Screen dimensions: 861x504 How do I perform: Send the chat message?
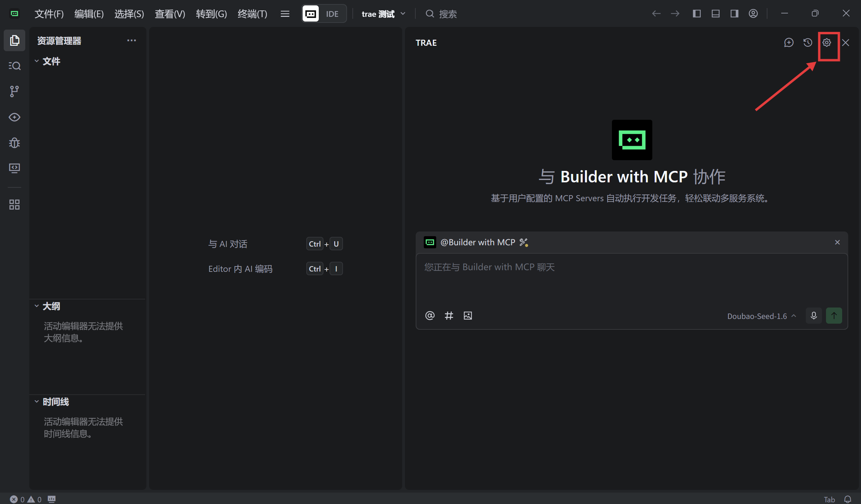pyautogui.click(x=834, y=316)
